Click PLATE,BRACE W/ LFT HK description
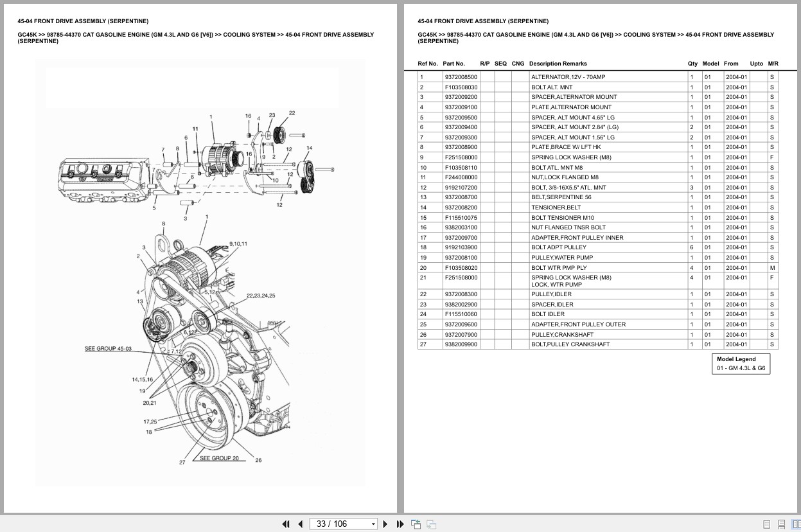This screenshot has width=801, height=532. click(566, 147)
